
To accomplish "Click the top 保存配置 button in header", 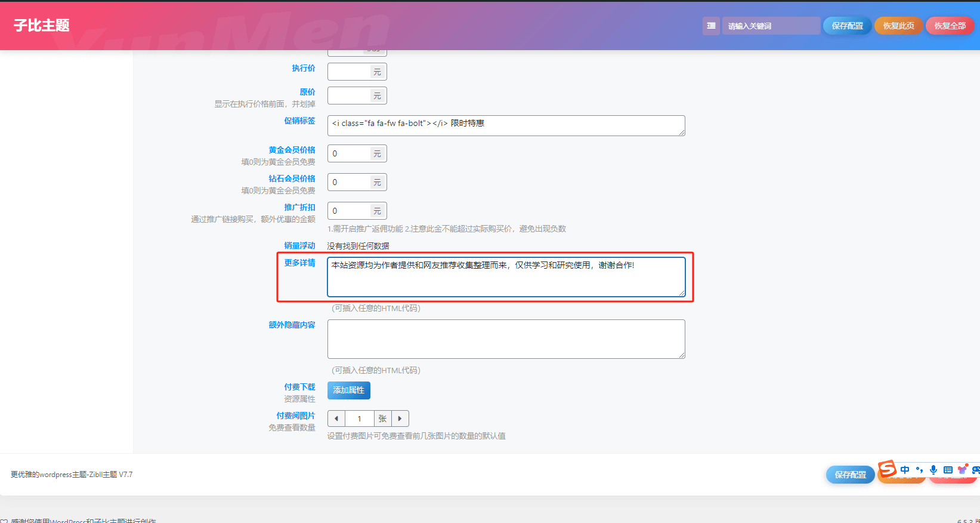I will coord(847,26).
